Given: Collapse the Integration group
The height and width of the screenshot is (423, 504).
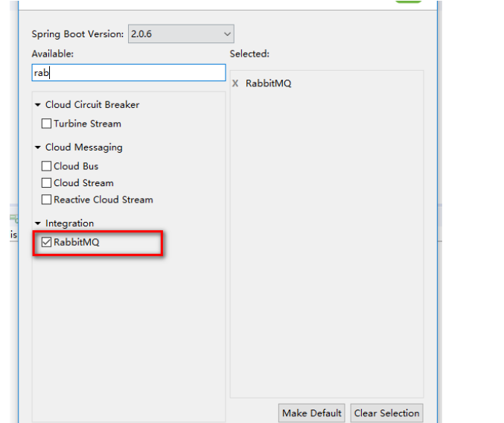Looking at the screenshot, I should [x=38, y=223].
